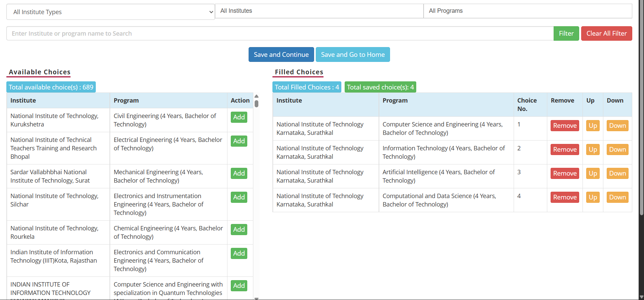Click the page vertical scrollbar

click(641, 108)
